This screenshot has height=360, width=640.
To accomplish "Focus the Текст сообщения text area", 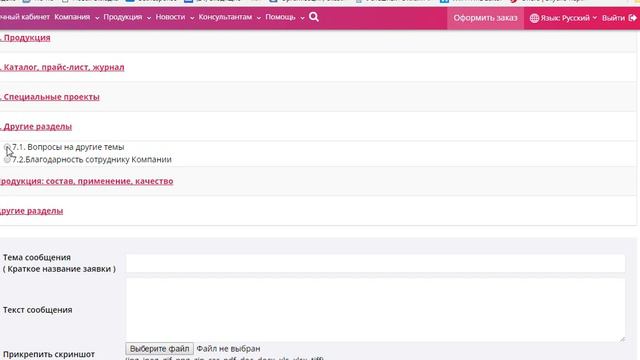I will point(376,310).
